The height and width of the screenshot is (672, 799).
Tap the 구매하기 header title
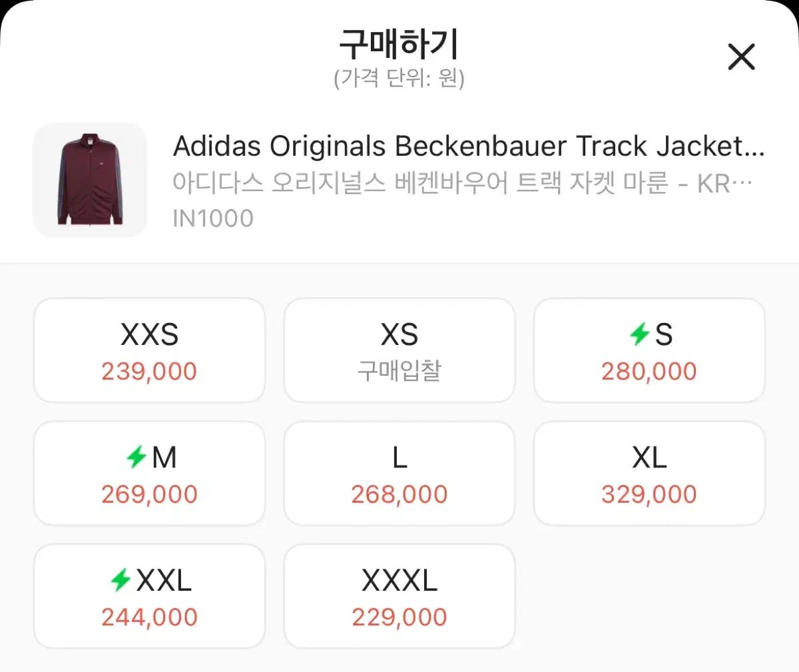pyautogui.click(x=399, y=44)
